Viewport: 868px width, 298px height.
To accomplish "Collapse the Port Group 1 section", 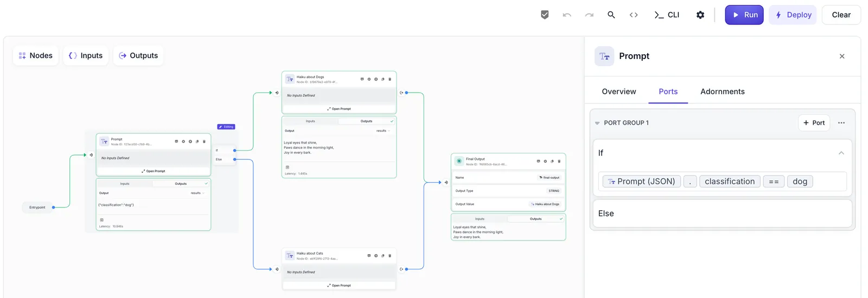I will (x=597, y=123).
